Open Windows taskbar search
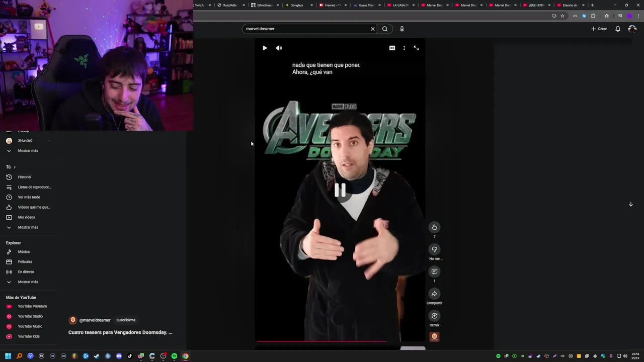This screenshot has height=362, width=644. [x=19, y=356]
